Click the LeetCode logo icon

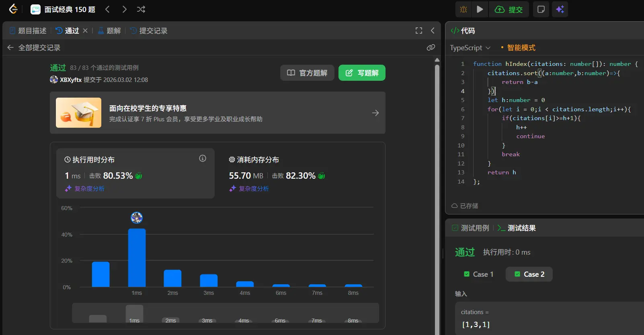(x=13, y=9)
